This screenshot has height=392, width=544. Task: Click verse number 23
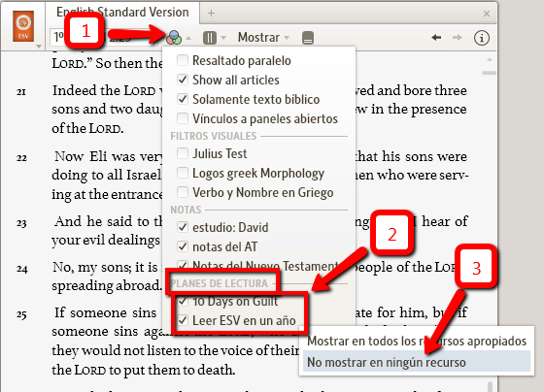[x=21, y=223]
